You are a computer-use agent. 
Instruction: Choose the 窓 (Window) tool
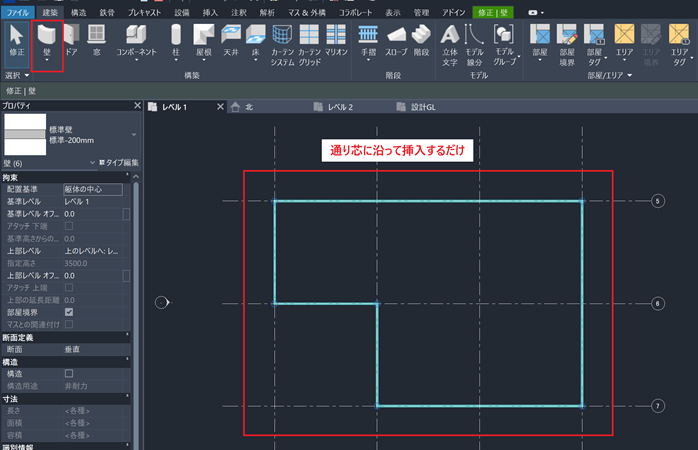coord(96,38)
